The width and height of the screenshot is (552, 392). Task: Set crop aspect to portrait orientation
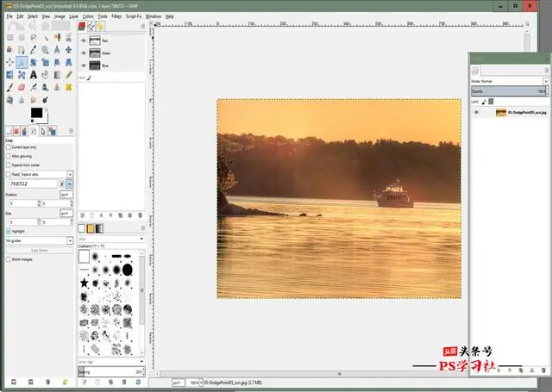coord(62,184)
